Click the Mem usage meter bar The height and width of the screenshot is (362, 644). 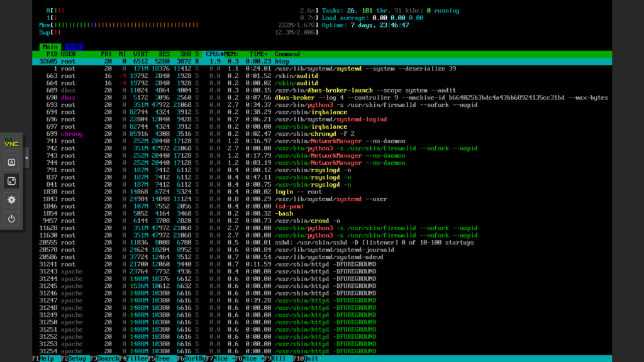(x=179, y=25)
